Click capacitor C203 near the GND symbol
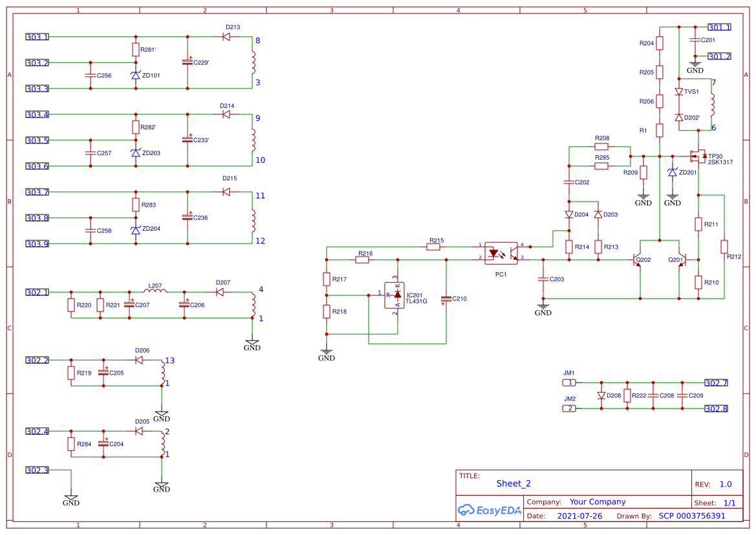 (x=543, y=278)
